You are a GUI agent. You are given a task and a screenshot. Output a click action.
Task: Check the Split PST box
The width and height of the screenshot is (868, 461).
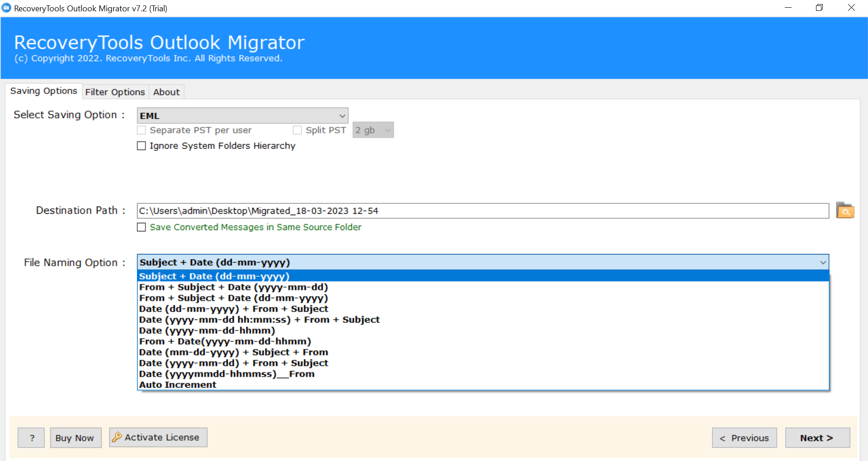point(297,130)
